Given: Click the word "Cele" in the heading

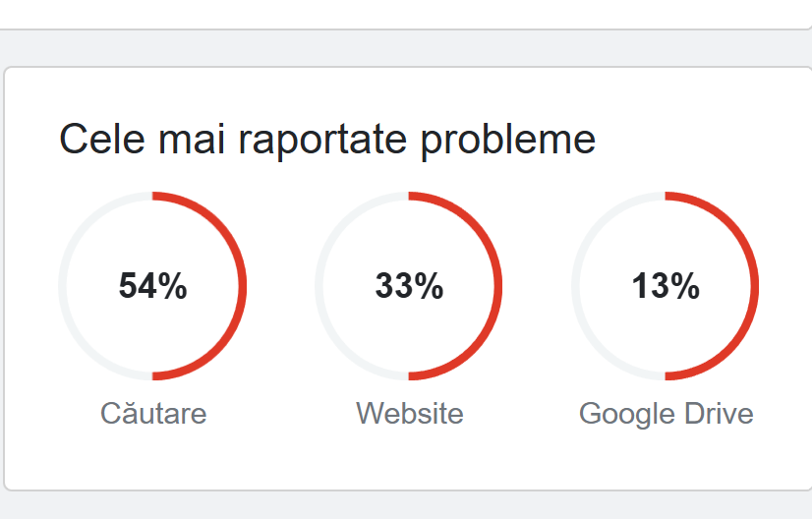Looking at the screenshot, I should (102, 139).
